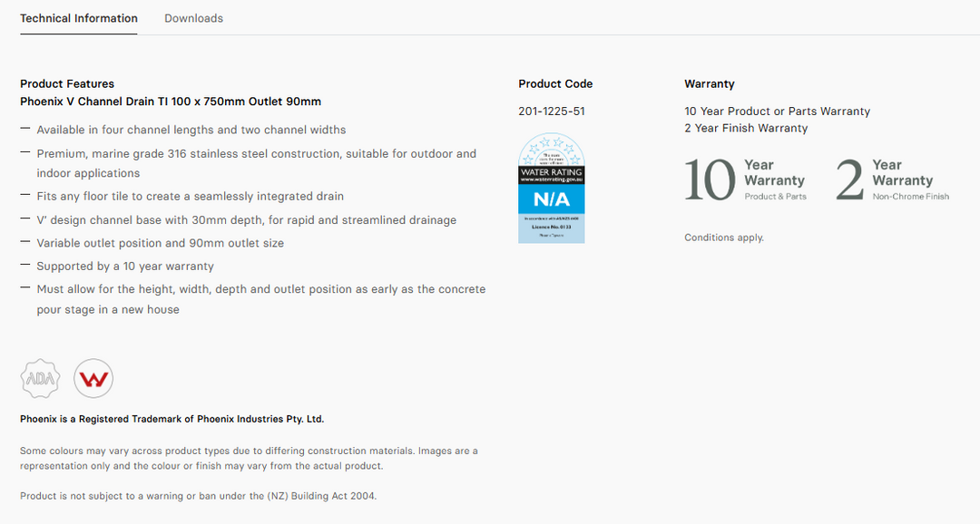Click the NZ Building Act 2004 notice
The height and width of the screenshot is (524, 980).
pyautogui.click(x=198, y=496)
